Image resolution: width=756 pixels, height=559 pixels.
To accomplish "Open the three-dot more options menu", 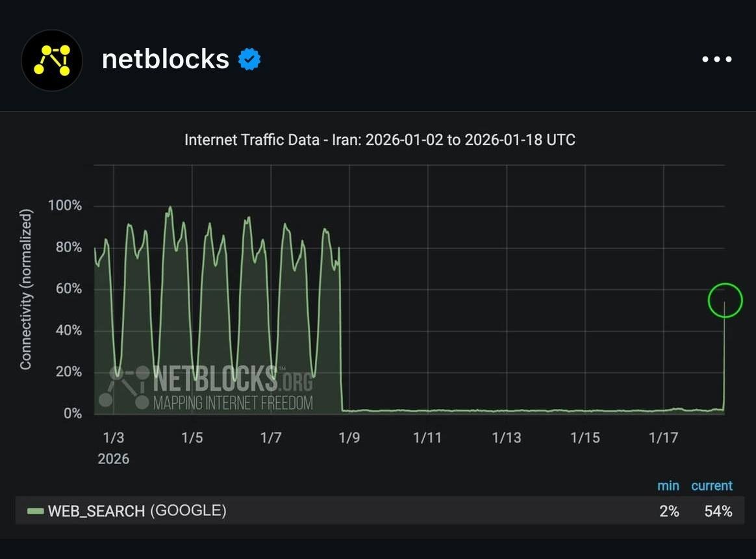I will click(x=717, y=60).
